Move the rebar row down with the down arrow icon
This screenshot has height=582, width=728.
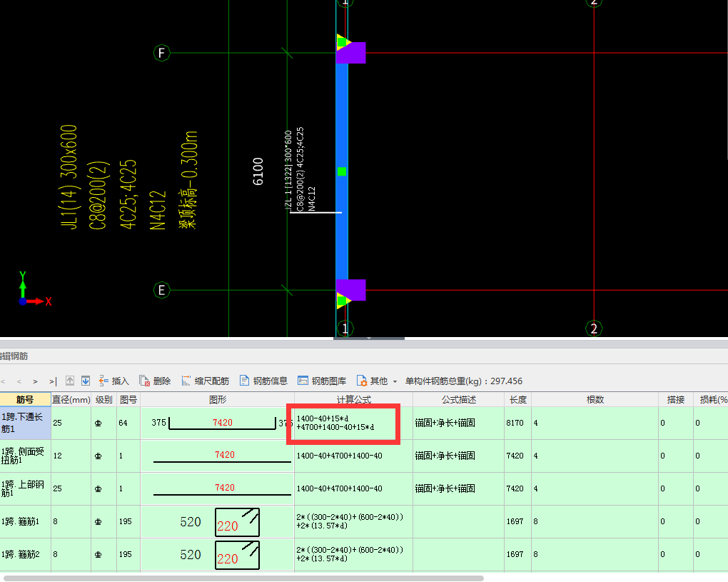[86, 381]
